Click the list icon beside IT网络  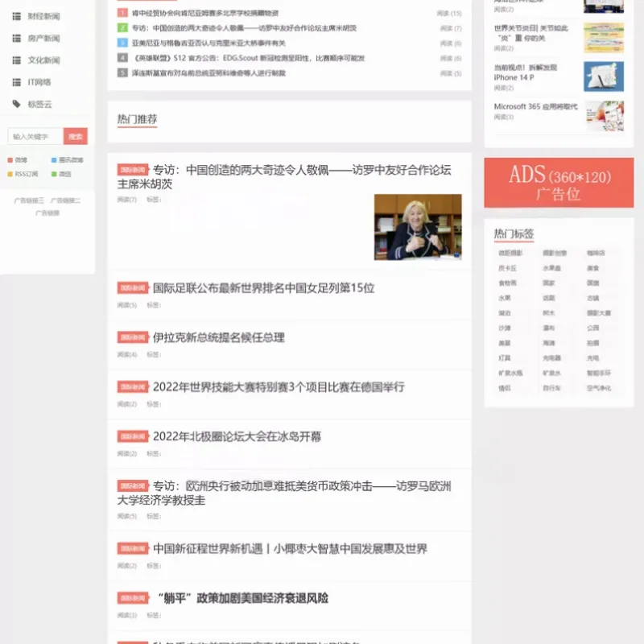click(16, 82)
